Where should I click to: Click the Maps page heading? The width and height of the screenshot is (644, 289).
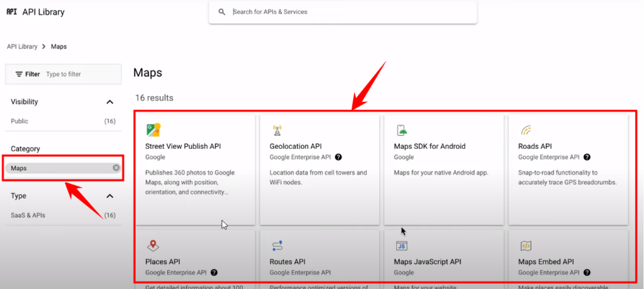tap(148, 73)
